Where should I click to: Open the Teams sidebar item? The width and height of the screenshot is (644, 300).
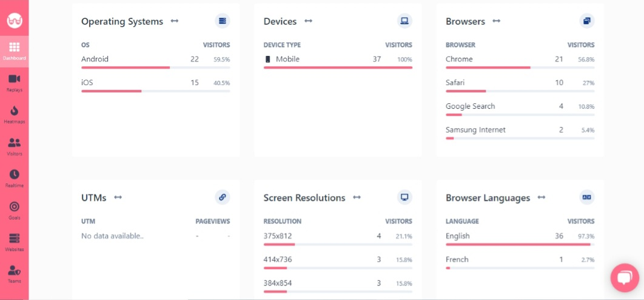[x=15, y=274]
